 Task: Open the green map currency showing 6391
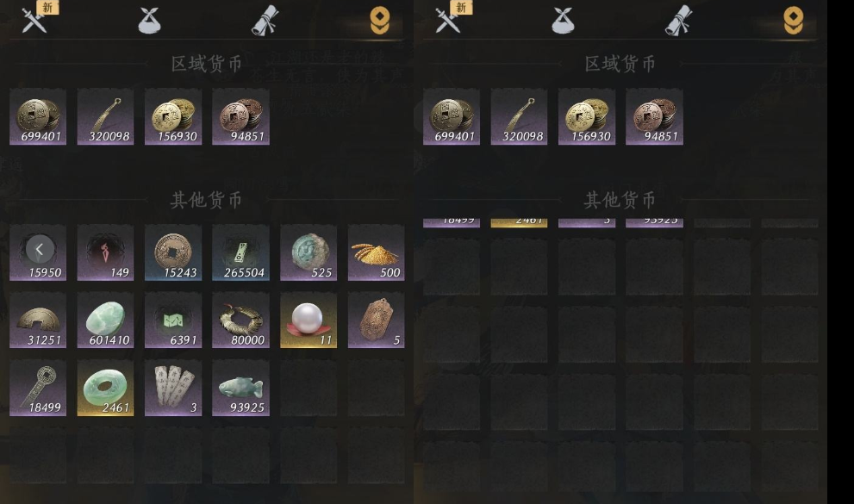click(173, 320)
